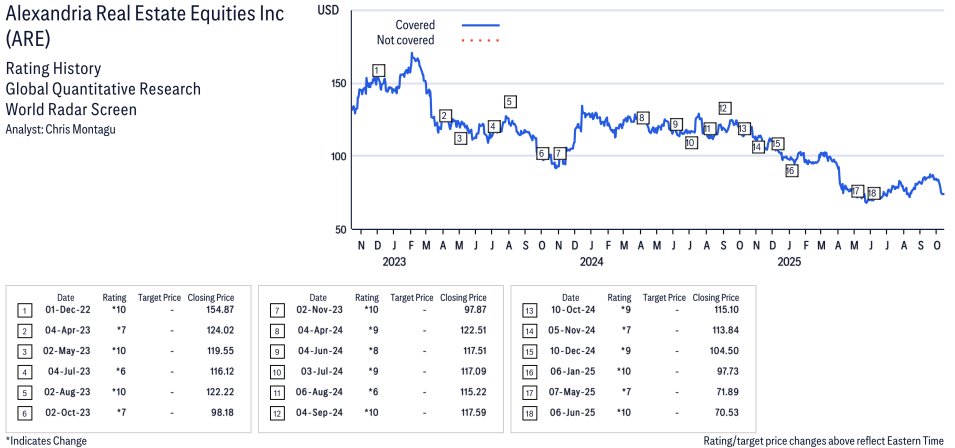Click chart marker 12 on the chart
Image resolution: width=955 pixels, height=448 pixels.
[x=724, y=108]
